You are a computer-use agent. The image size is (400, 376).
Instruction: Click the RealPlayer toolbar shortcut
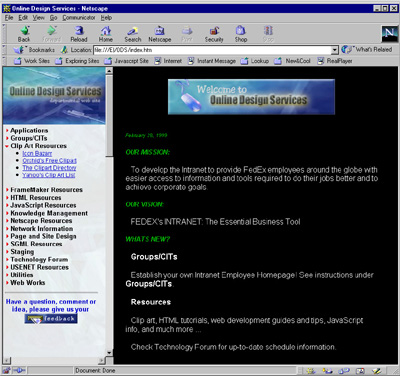pos(335,61)
